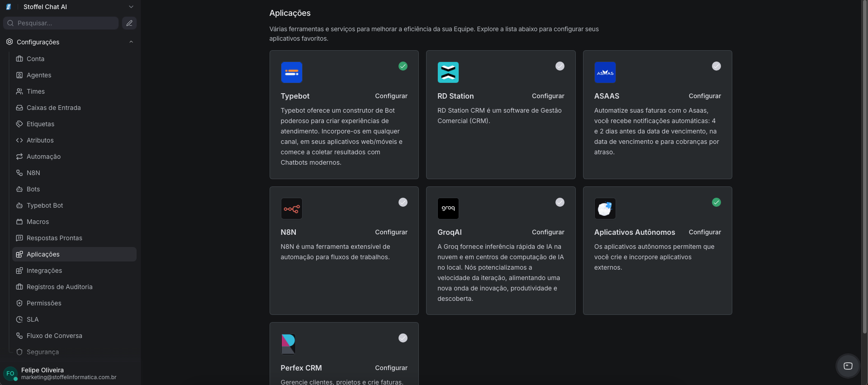
Task: Open the chat widget bubble icon
Action: (848, 366)
